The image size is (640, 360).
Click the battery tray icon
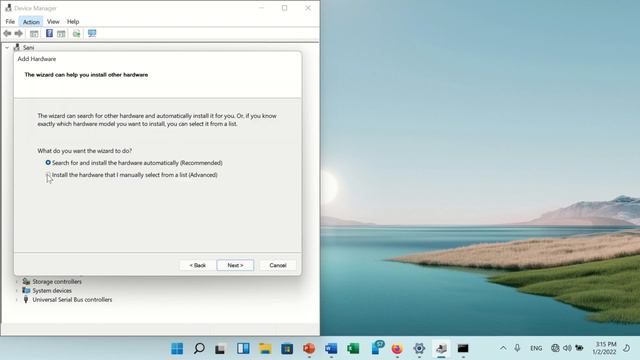pos(579,348)
